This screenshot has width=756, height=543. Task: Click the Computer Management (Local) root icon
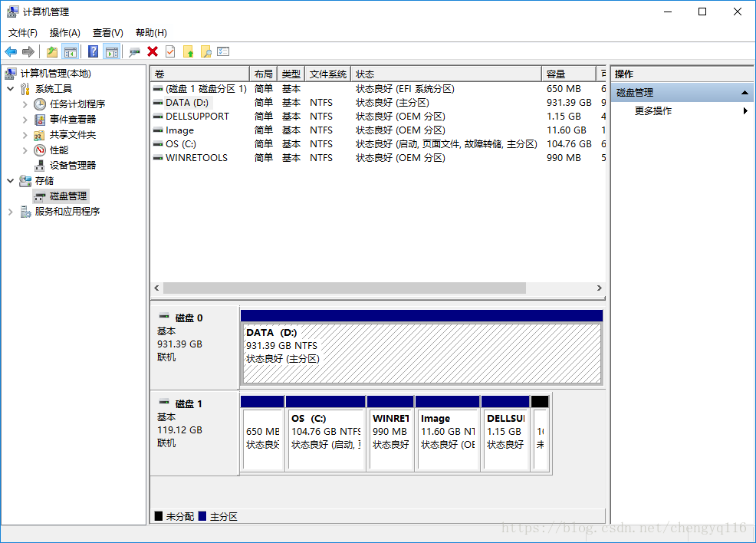(x=11, y=74)
